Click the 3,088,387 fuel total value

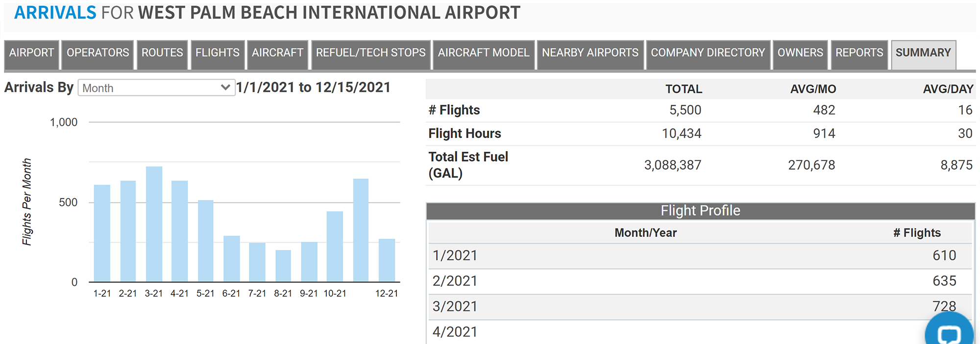pos(673,165)
